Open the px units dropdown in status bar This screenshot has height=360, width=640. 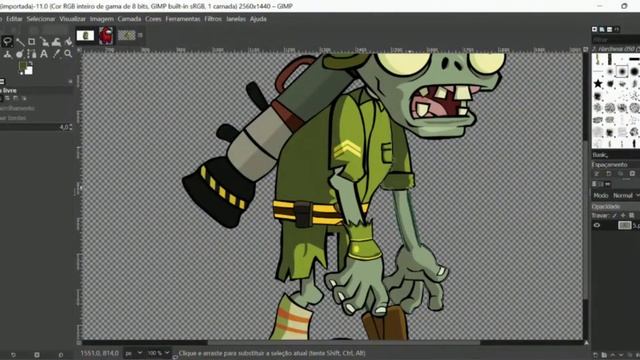(x=133, y=353)
